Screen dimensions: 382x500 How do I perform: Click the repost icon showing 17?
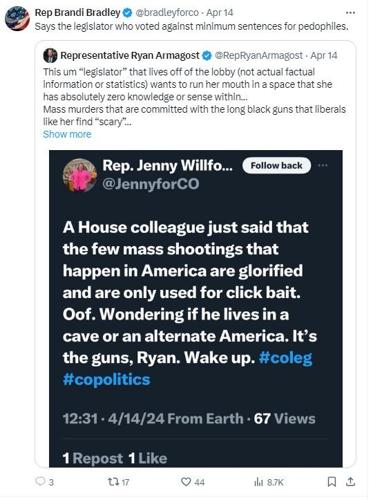click(x=112, y=481)
